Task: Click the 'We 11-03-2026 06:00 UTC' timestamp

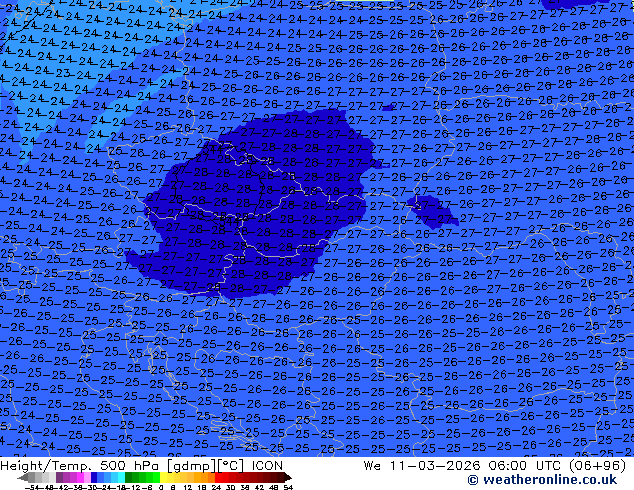Action: [464, 466]
